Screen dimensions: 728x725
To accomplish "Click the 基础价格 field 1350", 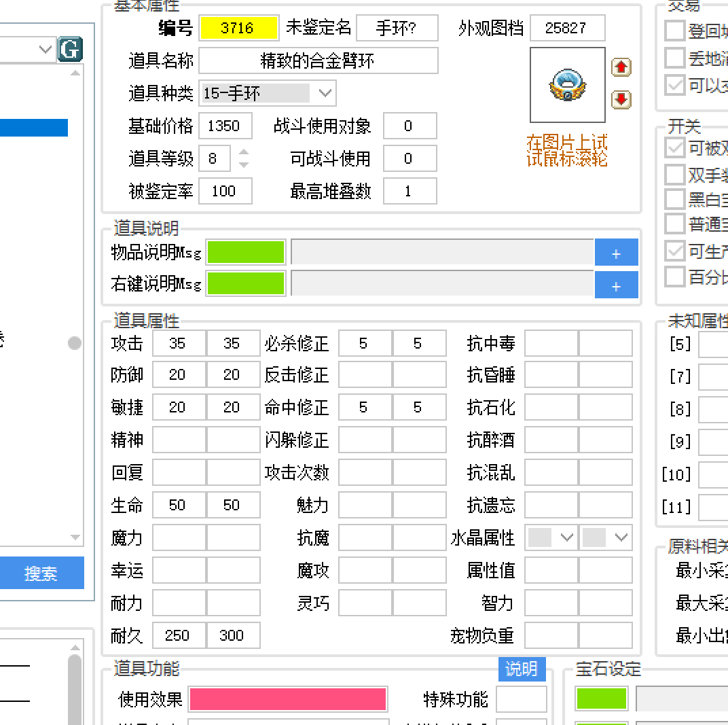I will (x=225, y=126).
